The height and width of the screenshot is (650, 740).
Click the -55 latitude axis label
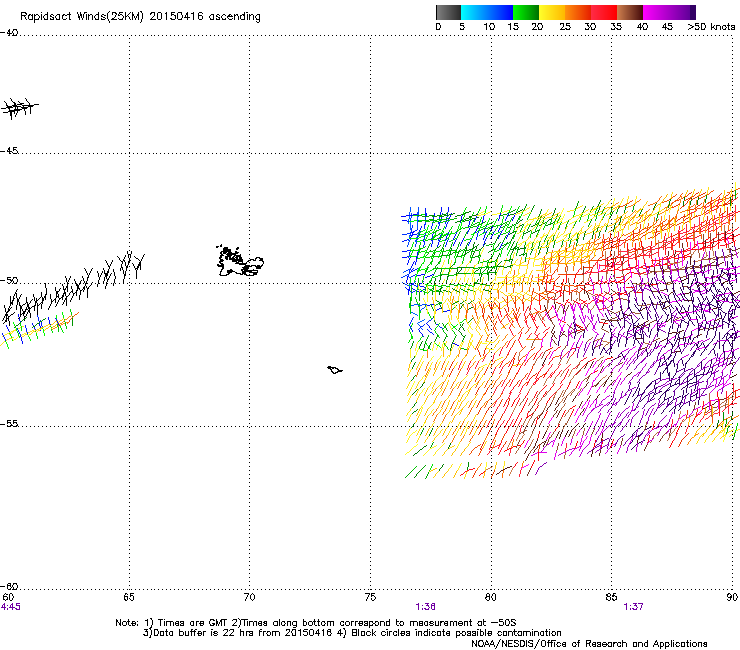pos(9,423)
